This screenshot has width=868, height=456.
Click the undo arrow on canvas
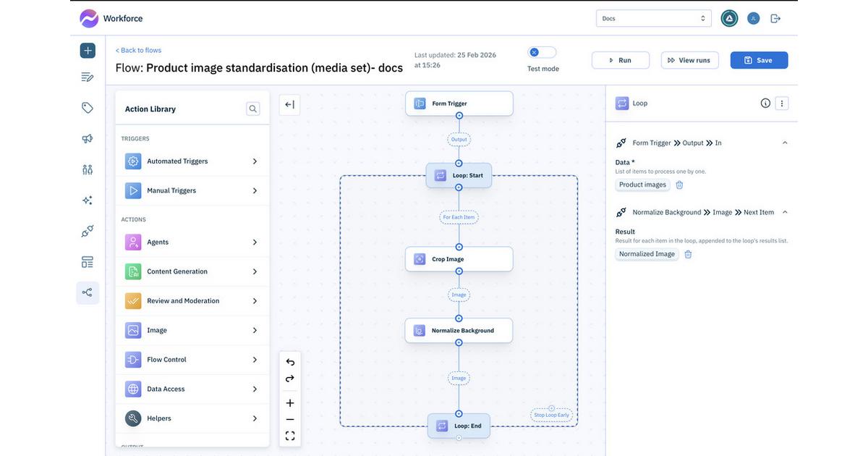point(290,362)
